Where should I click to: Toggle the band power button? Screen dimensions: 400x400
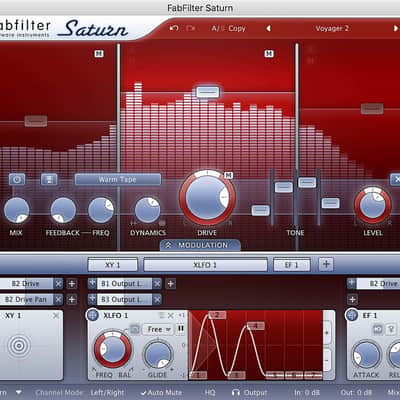(17, 179)
